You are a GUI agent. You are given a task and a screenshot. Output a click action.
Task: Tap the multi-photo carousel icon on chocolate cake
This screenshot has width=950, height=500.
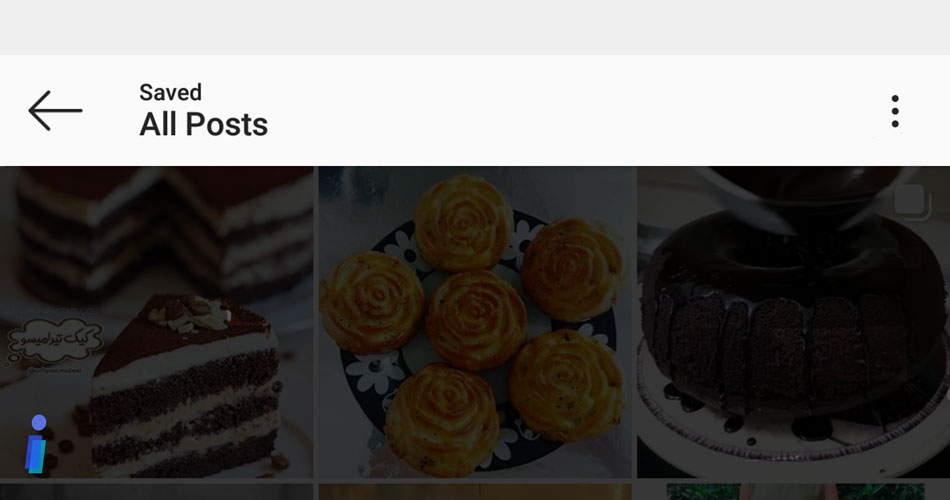pos(912,202)
